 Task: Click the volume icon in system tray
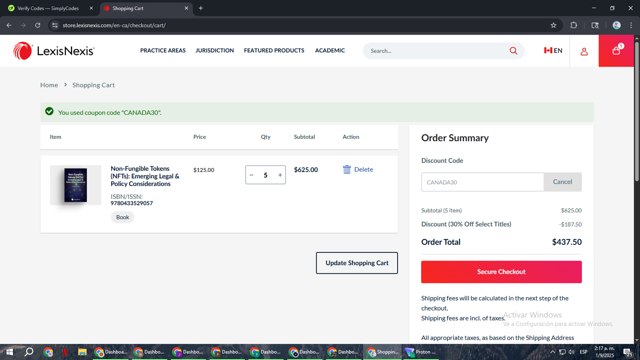pyautogui.click(x=571, y=352)
